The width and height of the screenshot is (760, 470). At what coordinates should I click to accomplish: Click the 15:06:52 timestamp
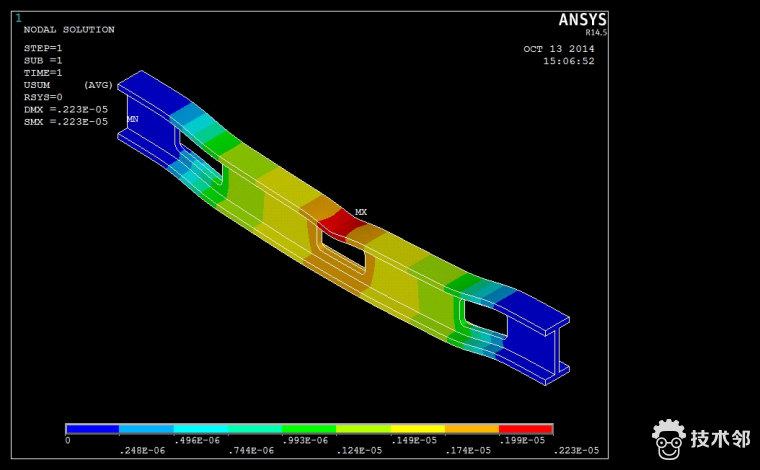[x=568, y=61]
